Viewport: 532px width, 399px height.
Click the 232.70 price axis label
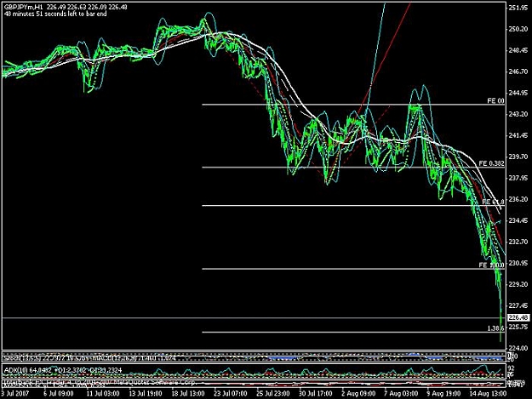(x=518, y=242)
